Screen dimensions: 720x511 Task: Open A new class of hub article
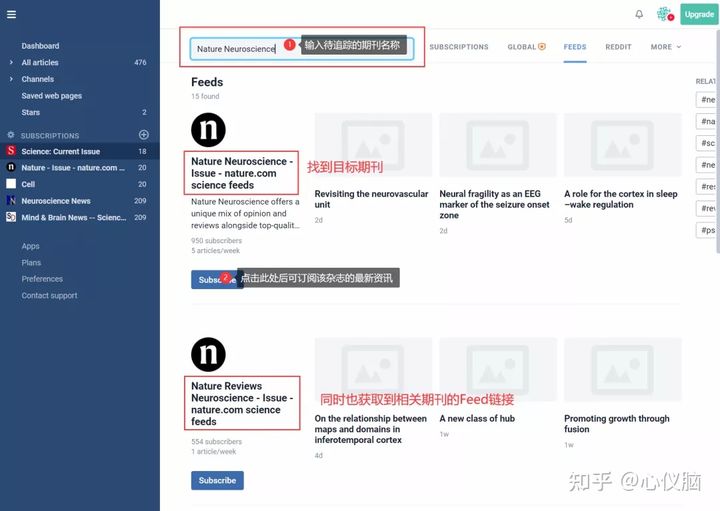coord(477,418)
